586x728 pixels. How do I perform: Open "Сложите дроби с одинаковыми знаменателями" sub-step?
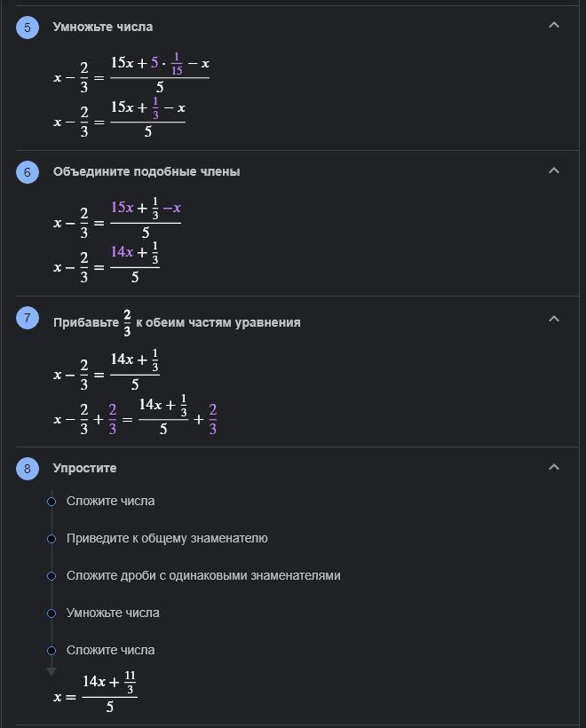(203, 576)
